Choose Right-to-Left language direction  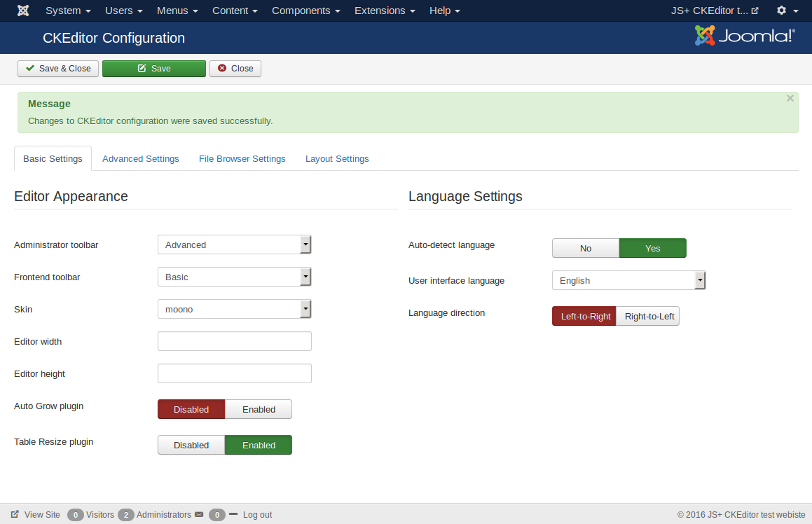[649, 316]
